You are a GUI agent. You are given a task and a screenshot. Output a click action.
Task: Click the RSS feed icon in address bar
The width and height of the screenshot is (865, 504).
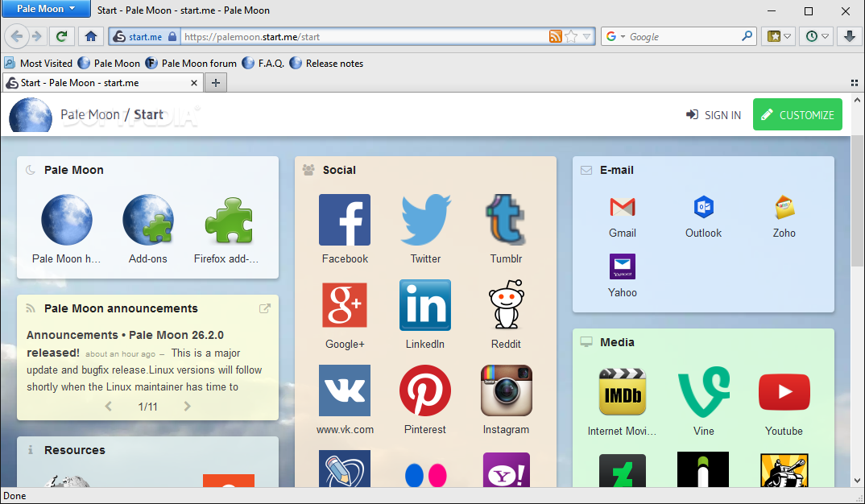point(556,36)
